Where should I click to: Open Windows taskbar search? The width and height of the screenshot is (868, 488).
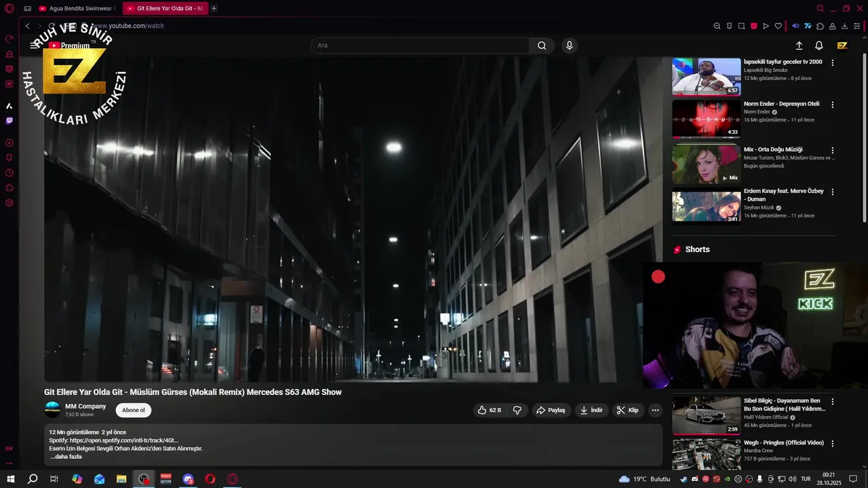[x=32, y=479]
